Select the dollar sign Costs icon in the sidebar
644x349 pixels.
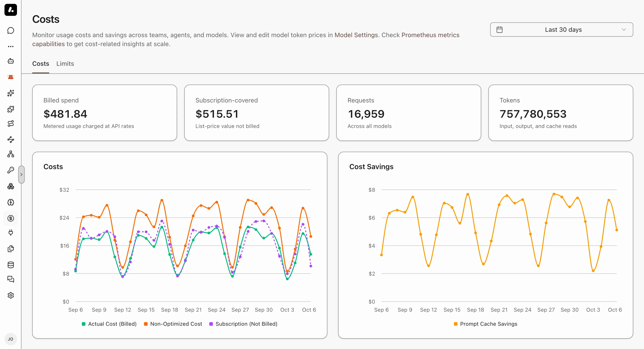pyautogui.click(x=11, y=218)
